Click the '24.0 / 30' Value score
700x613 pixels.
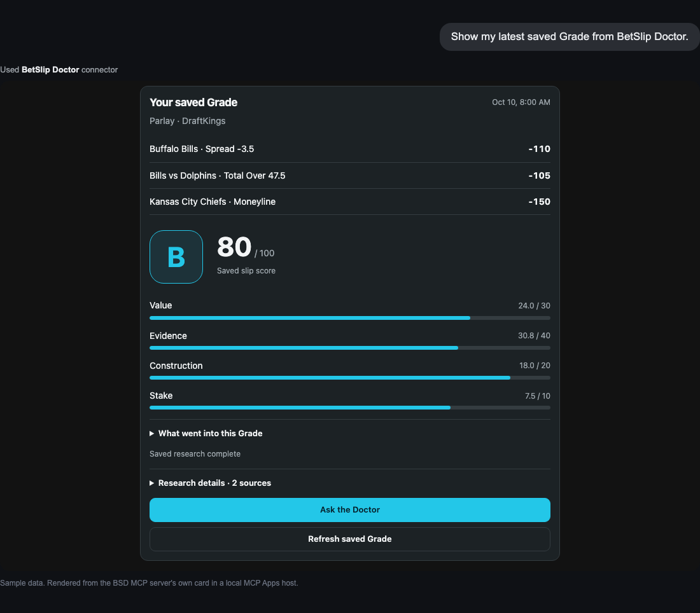click(534, 306)
